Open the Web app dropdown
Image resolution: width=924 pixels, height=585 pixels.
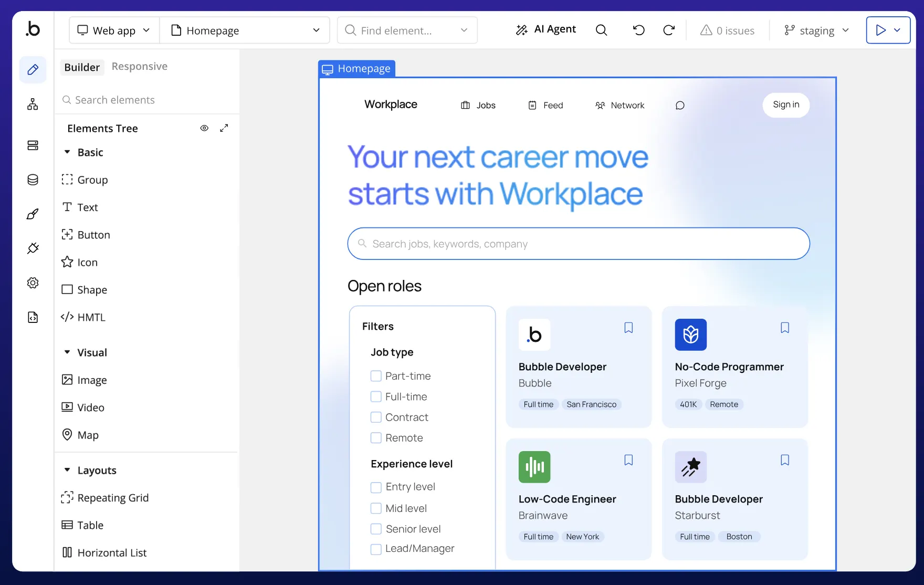tap(114, 30)
